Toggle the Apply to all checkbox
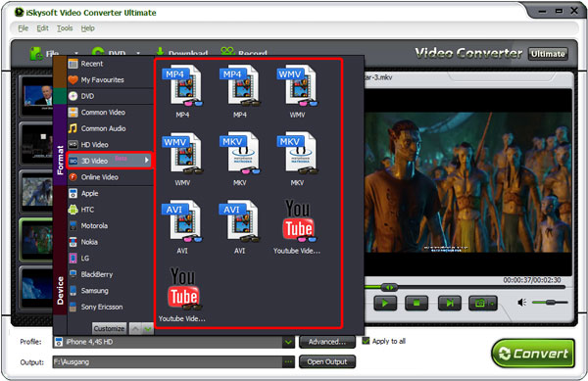 point(366,341)
